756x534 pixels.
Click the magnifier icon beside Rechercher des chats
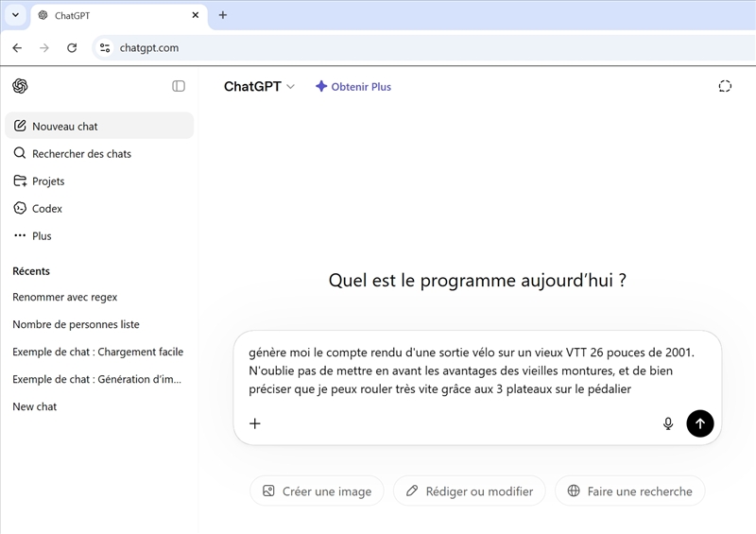click(x=20, y=153)
